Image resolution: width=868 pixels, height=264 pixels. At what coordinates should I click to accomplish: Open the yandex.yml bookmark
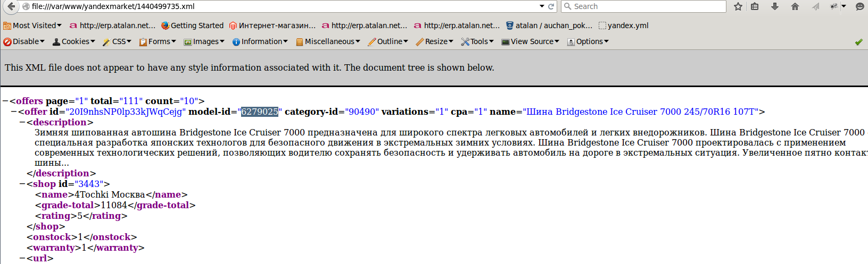(x=623, y=25)
